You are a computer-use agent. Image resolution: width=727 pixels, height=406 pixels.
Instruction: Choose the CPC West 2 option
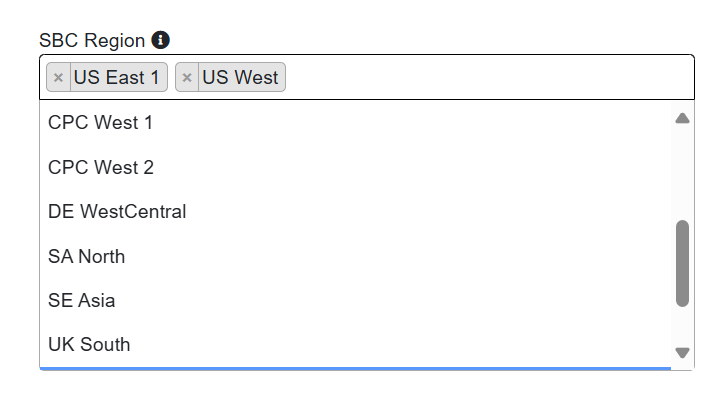355,167
